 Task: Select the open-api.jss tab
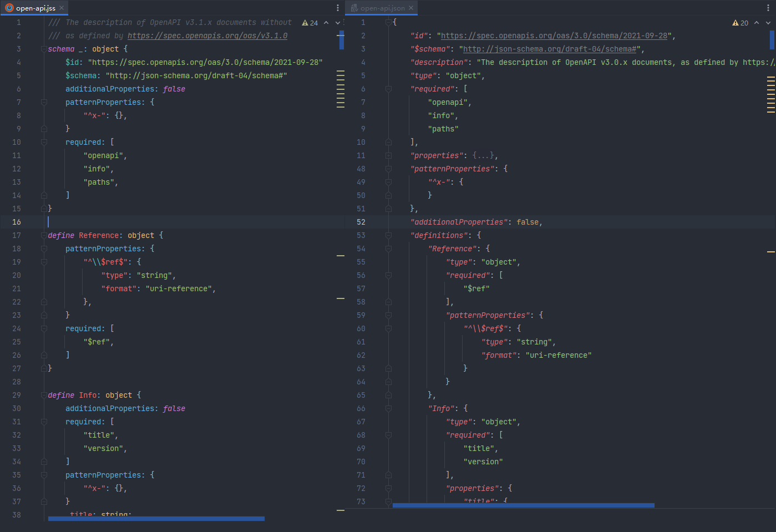(x=33, y=7)
